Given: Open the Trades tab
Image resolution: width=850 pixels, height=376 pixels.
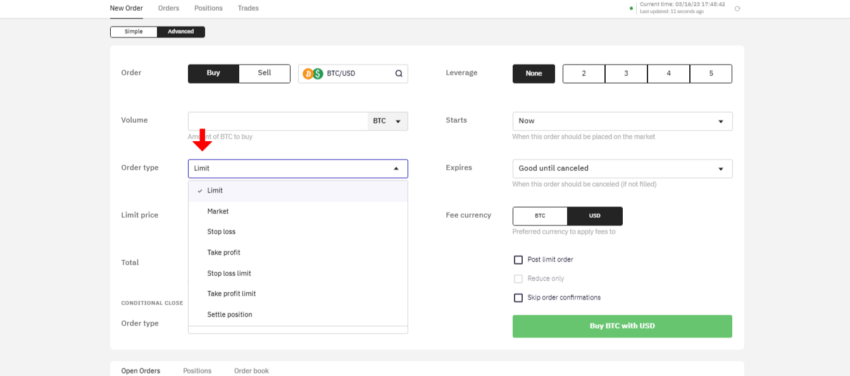Looking at the screenshot, I should coord(248,8).
